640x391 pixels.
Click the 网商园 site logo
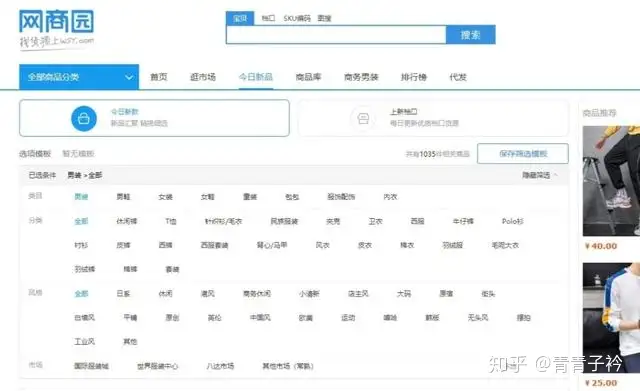click(57, 29)
